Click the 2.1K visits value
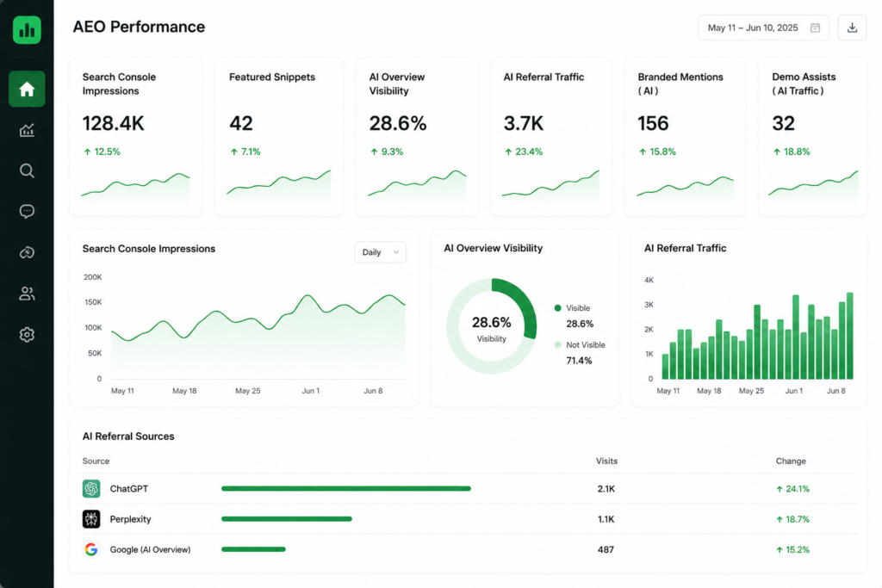Viewport: 882px width, 588px height. (x=606, y=488)
